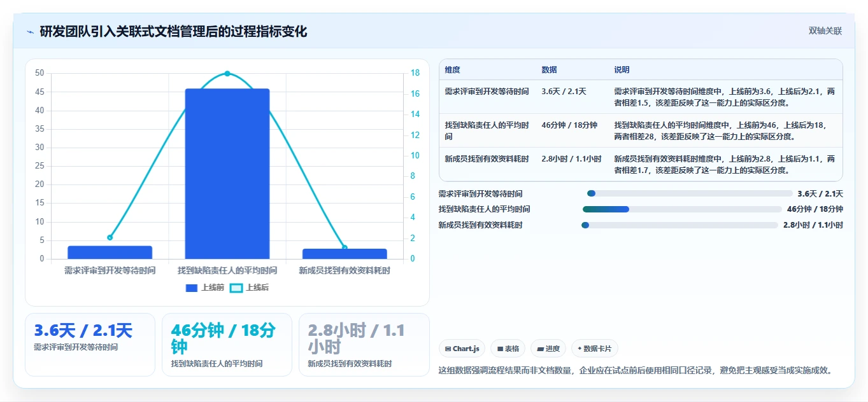Click table cell 2.8小时 / 1.1小时
The height and width of the screenshot is (402, 868).
coord(571,159)
